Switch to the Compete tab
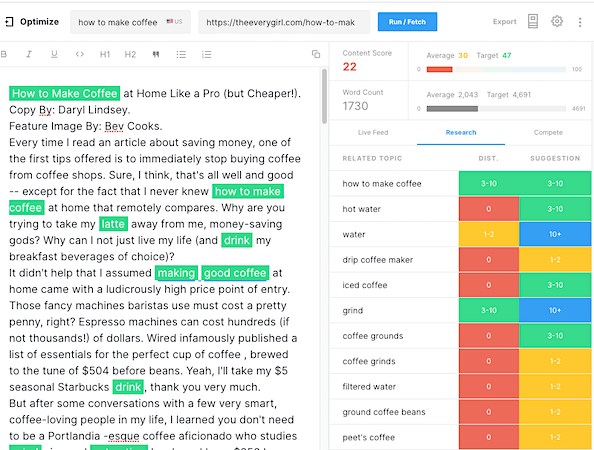 click(x=548, y=133)
